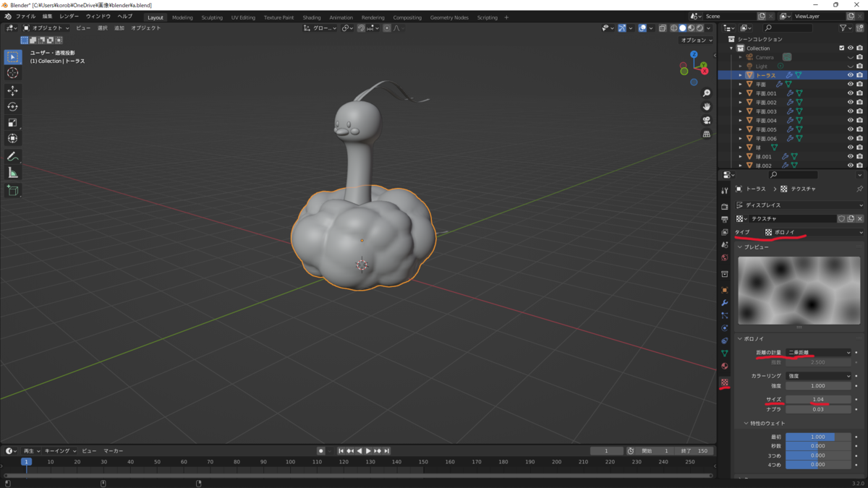Select solid viewport shading mode
Image resolution: width=868 pixels, height=488 pixels.
(682, 28)
